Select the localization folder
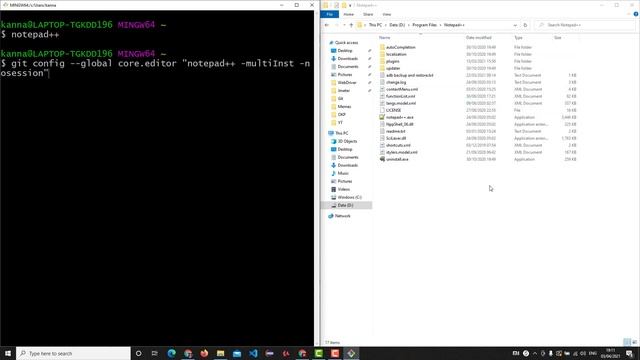 tap(396, 54)
